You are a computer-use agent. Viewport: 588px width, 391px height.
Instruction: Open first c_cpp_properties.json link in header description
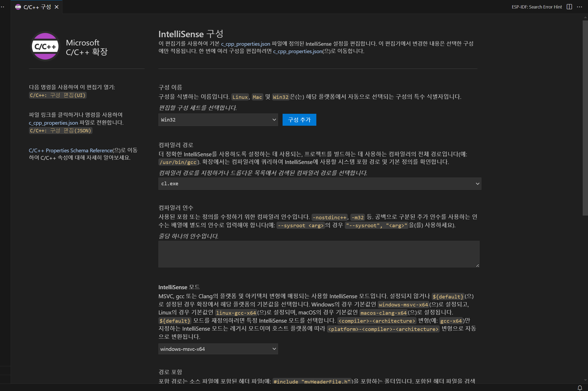pos(245,44)
